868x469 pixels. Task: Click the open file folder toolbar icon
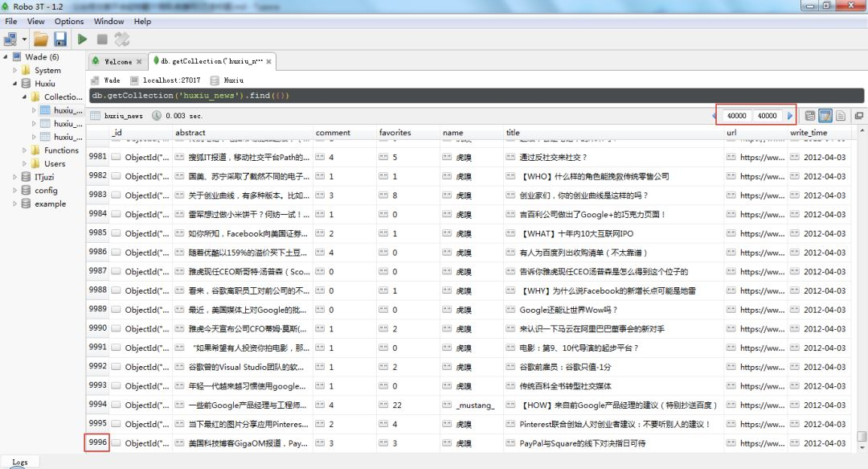click(x=40, y=39)
